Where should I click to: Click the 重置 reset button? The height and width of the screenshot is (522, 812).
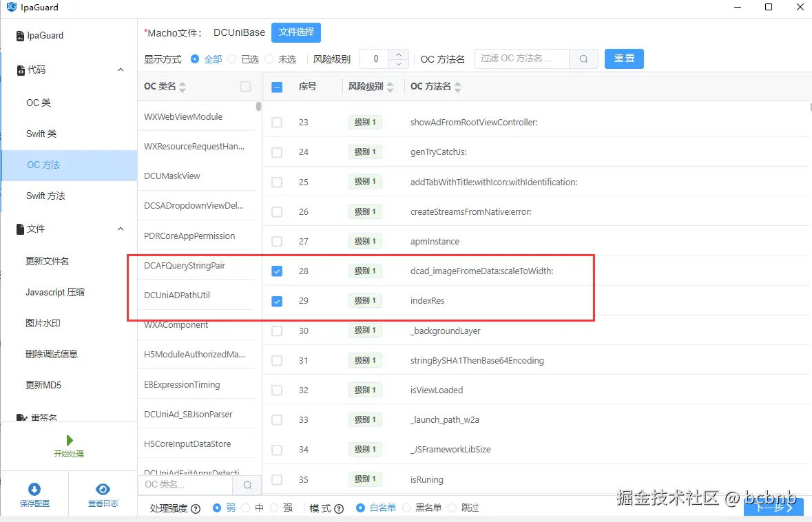pos(624,59)
